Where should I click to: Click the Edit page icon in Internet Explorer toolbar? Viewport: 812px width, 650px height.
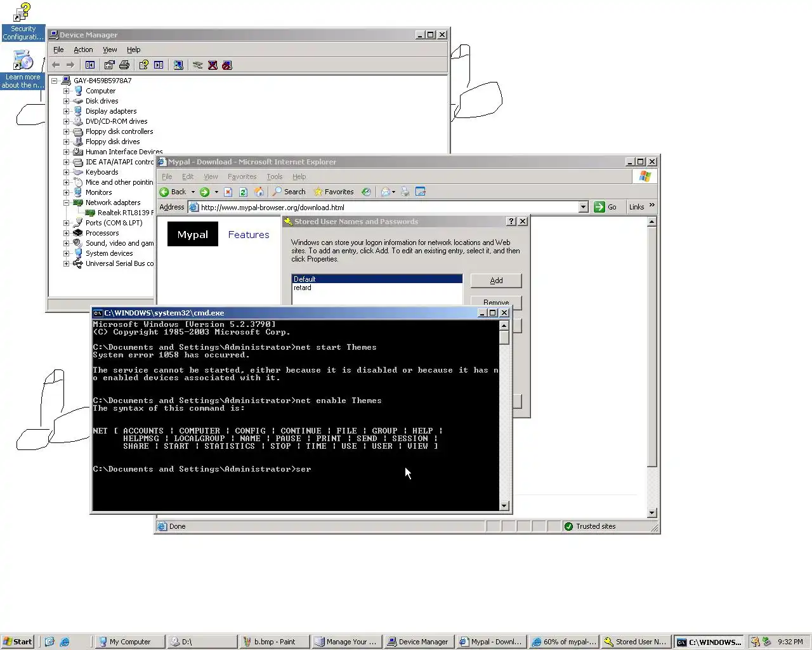coord(420,192)
